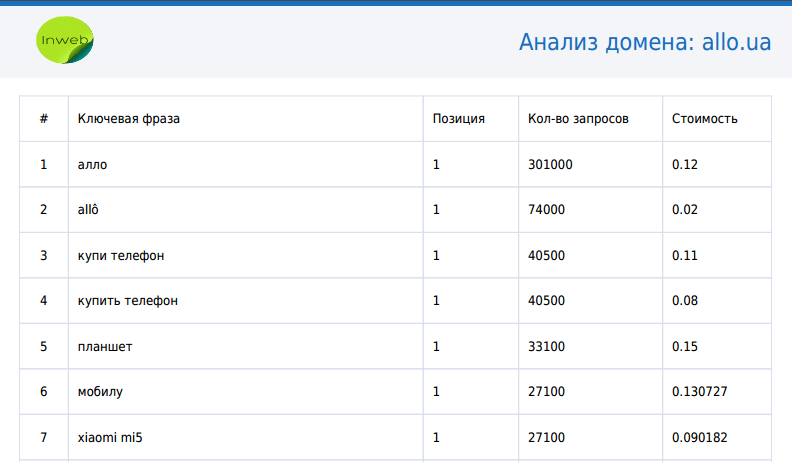Click row number 6 in '#' column
Viewport: 792px width, 462px height.
(x=44, y=391)
